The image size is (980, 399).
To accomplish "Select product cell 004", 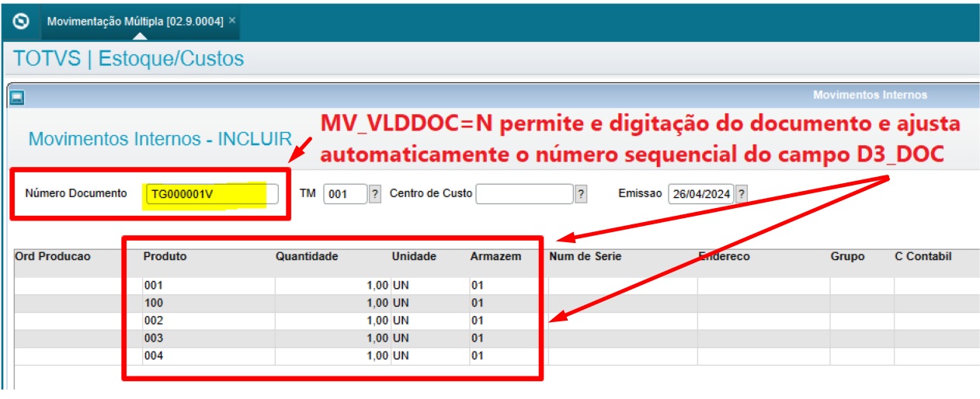I will click(208, 356).
